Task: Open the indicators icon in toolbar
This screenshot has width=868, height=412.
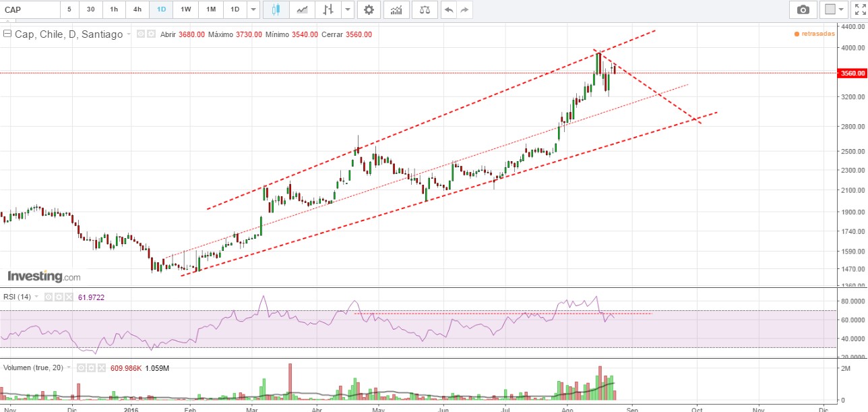Action: click(396, 9)
